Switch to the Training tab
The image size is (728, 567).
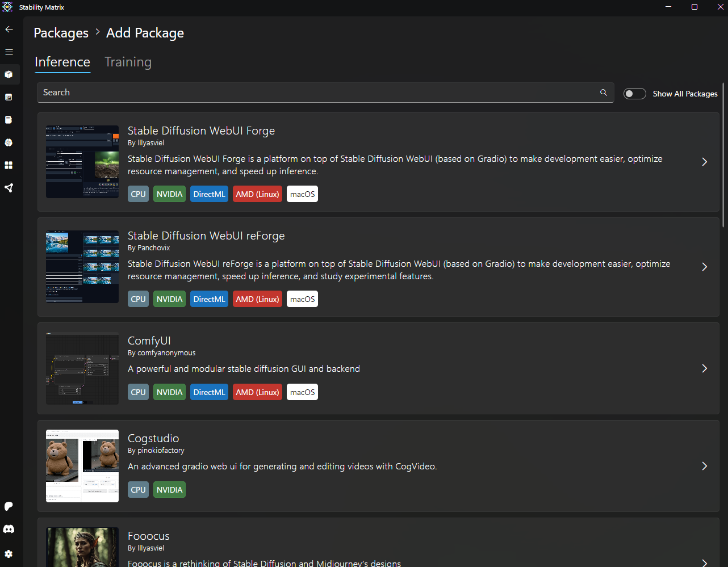[128, 62]
